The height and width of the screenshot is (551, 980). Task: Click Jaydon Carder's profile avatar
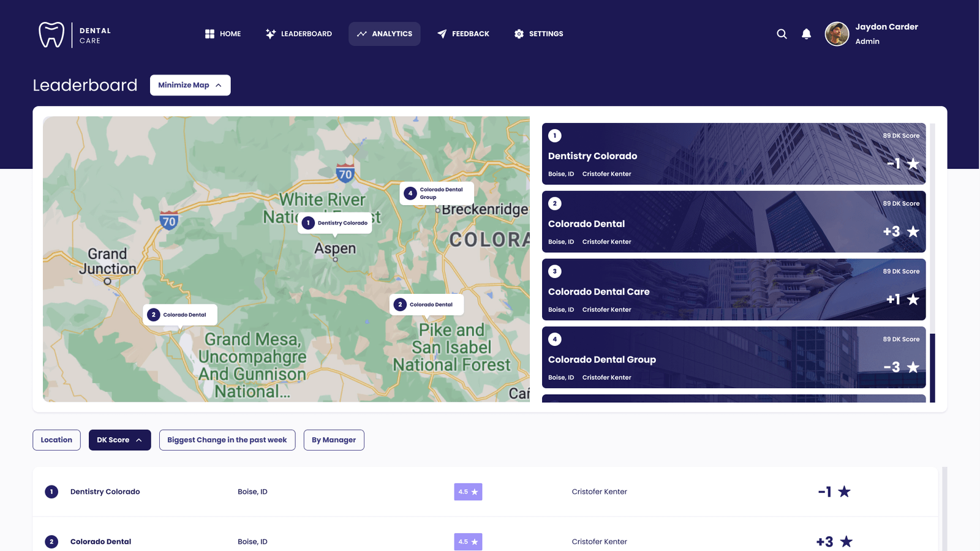837,34
